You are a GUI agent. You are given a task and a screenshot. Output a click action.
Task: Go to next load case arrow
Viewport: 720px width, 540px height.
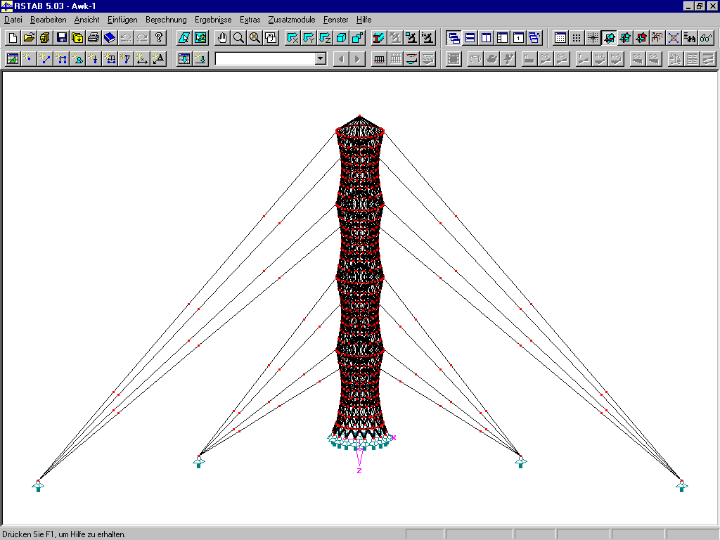tap(357, 59)
